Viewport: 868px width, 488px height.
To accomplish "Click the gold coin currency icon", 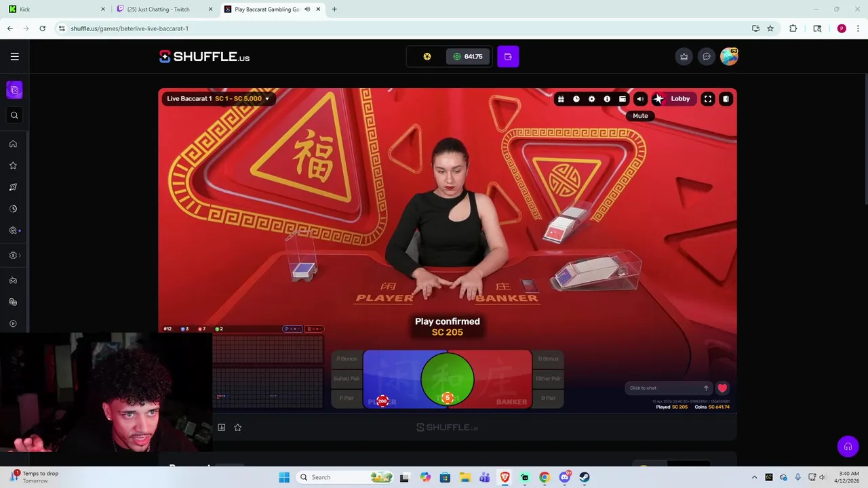I will 427,57.
